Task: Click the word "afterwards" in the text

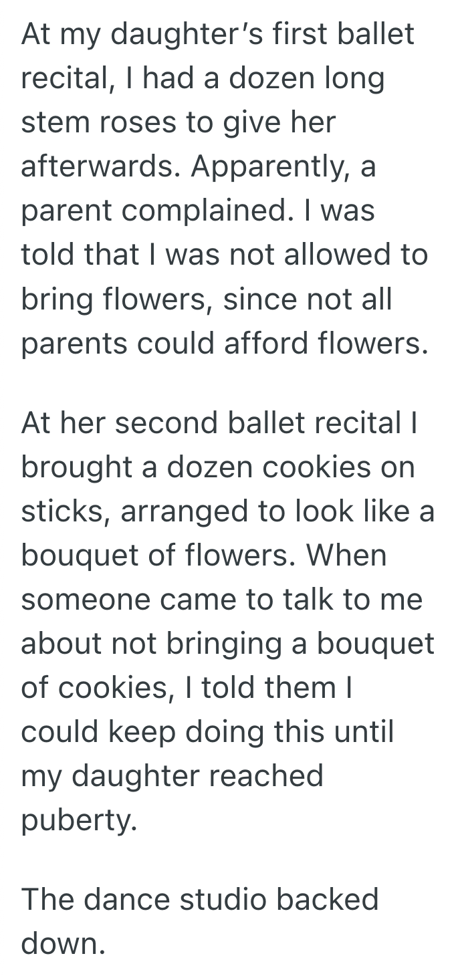Action: click(x=100, y=166)
